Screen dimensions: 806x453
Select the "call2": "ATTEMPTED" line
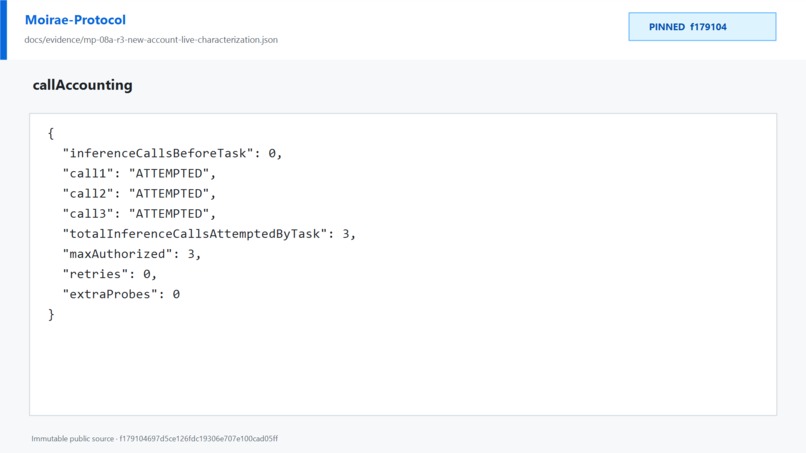point(139,193)
